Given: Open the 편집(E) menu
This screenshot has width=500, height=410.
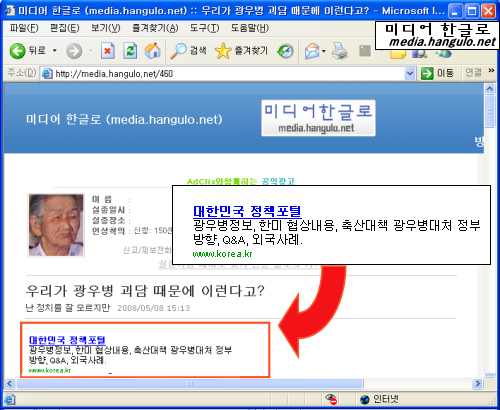Looking at the screenshot, I should [65, 28].
